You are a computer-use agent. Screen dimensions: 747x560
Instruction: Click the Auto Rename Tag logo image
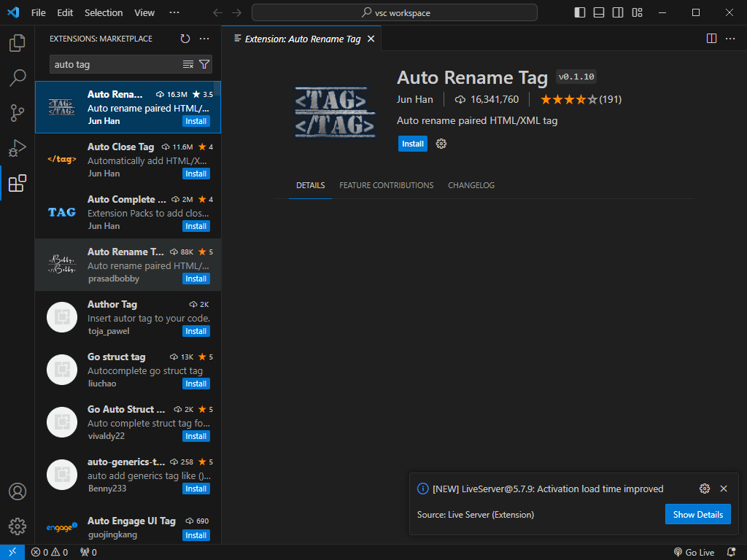pos(336,113)
